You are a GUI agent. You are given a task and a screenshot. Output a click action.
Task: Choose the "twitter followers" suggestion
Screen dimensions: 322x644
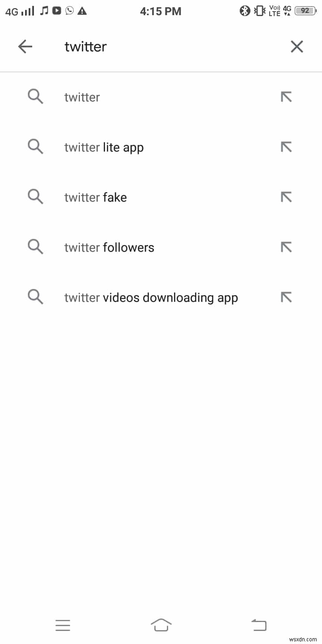pyautogui.click(x=134, y=247)
